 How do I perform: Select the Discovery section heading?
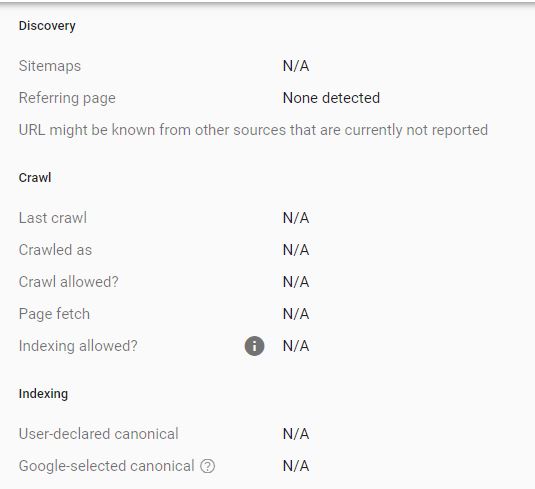[47, 26]
